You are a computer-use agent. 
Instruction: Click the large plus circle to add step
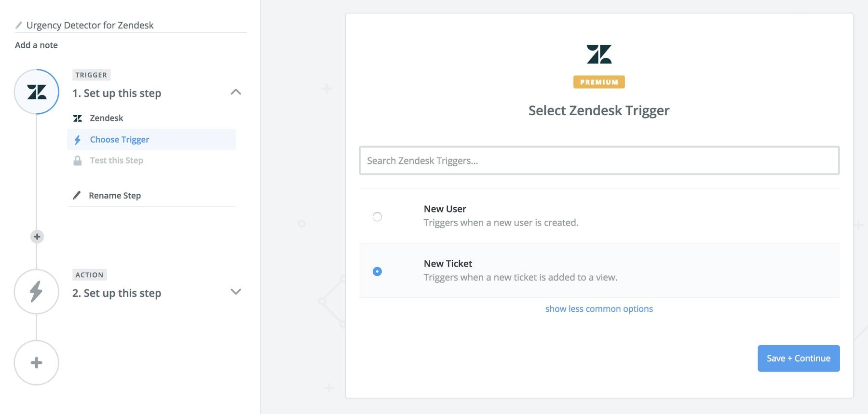coord(37,362)
